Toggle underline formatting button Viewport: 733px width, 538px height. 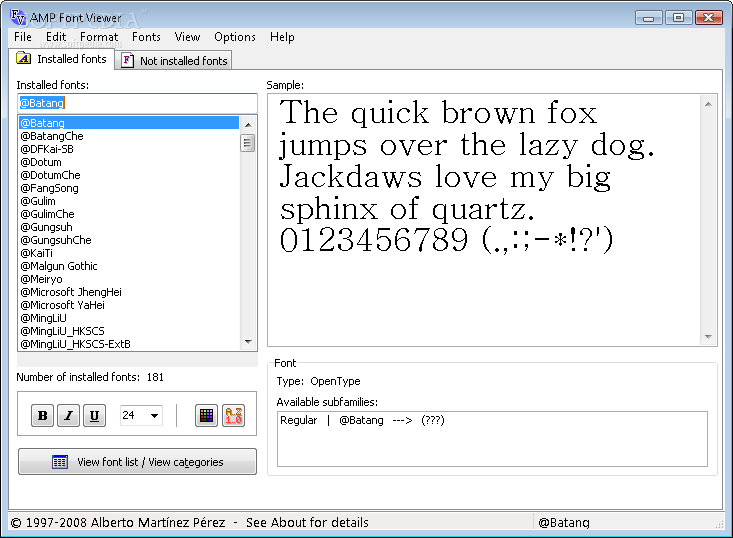(94, 416)
